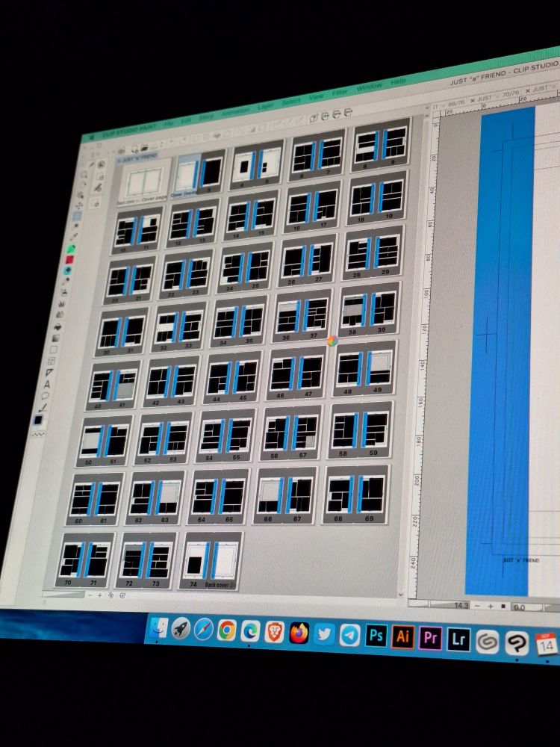Open Photoshop from the Dock
The width and height of the screenshot is (560, 747).
pos(376,636)
